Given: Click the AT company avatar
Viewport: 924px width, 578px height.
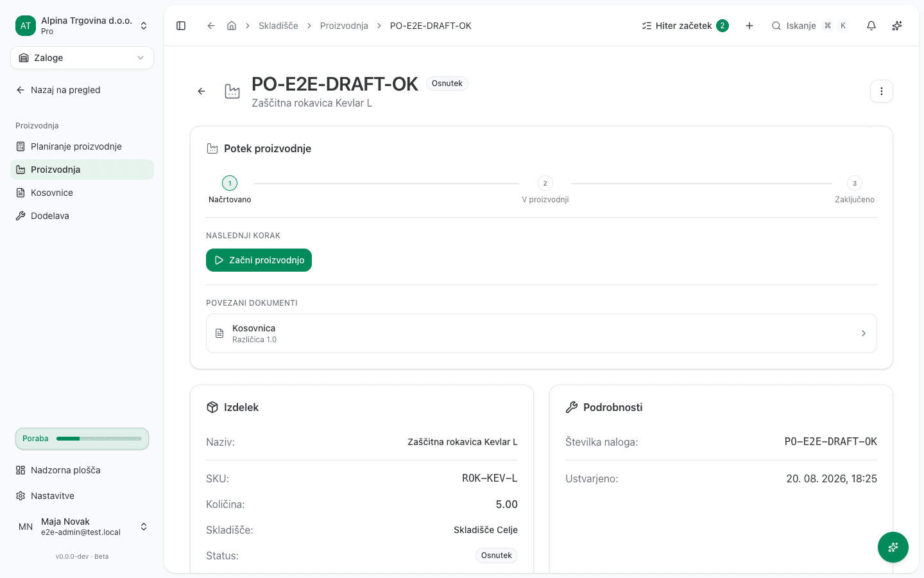Looking at the screenshot, I should (26, 26).
